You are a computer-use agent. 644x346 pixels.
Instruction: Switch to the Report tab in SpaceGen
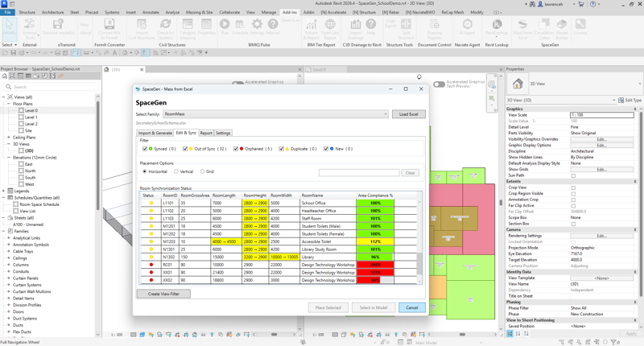[206, 133]
